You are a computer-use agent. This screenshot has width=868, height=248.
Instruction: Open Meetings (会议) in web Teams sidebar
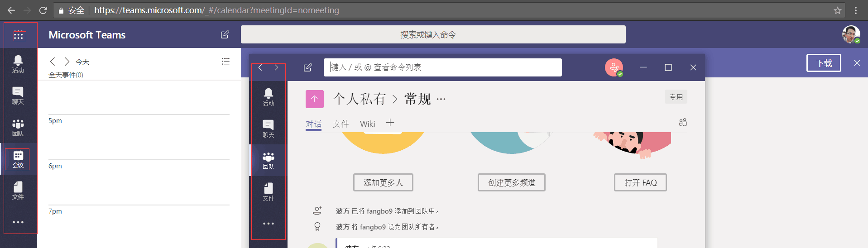pyautogui.click(x=18, y=159)
